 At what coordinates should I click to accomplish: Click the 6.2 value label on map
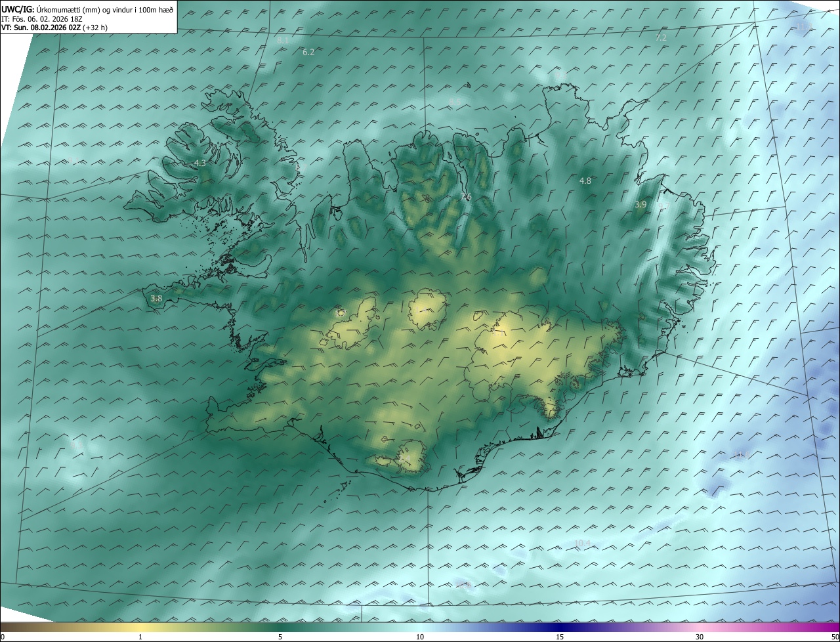point(308,52)
